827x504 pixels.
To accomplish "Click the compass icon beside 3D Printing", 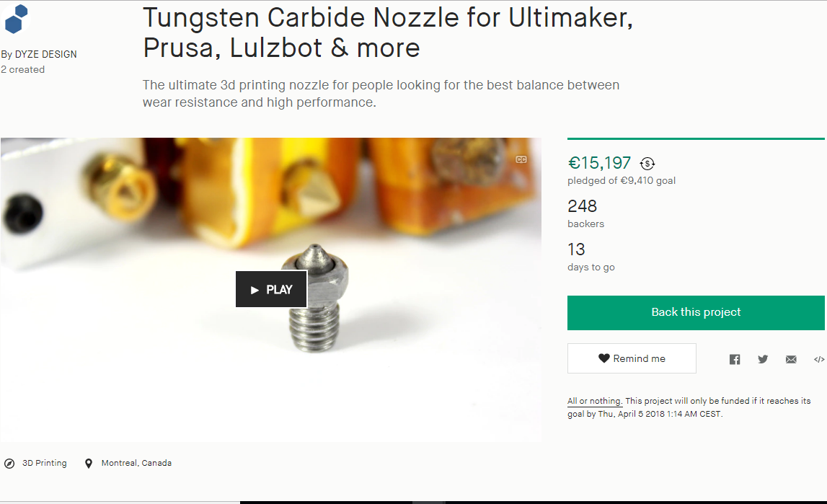I will tap(9, 464).
